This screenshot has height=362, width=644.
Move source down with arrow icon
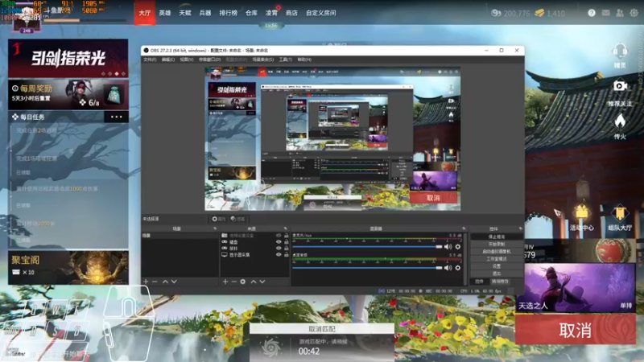click(x=262, y=282)
